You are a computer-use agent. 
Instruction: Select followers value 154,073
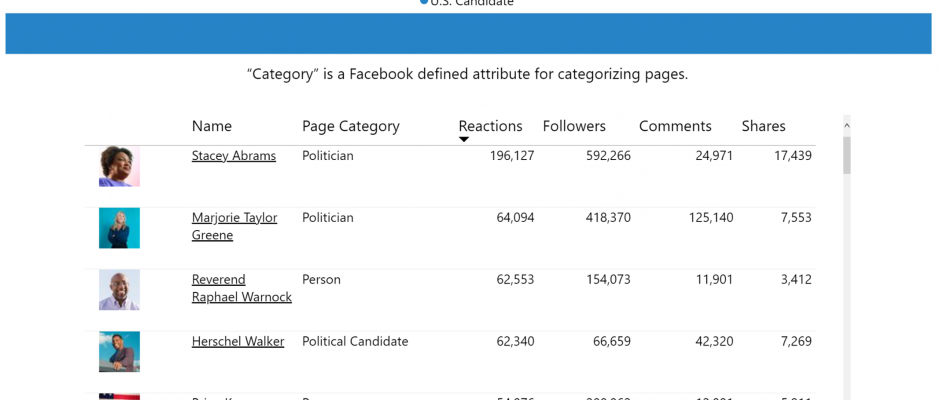(608, 279)
